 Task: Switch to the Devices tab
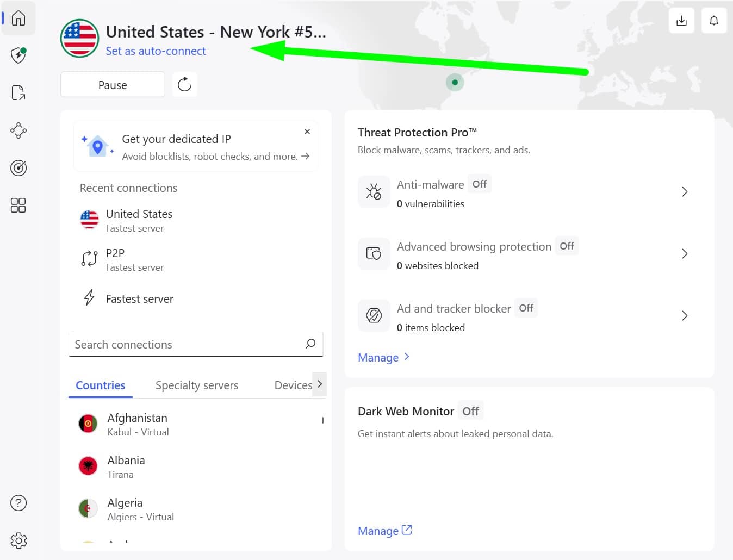[293, 385]
